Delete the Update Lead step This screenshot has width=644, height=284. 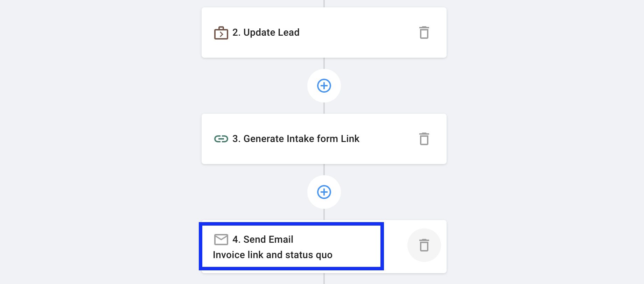424,33
